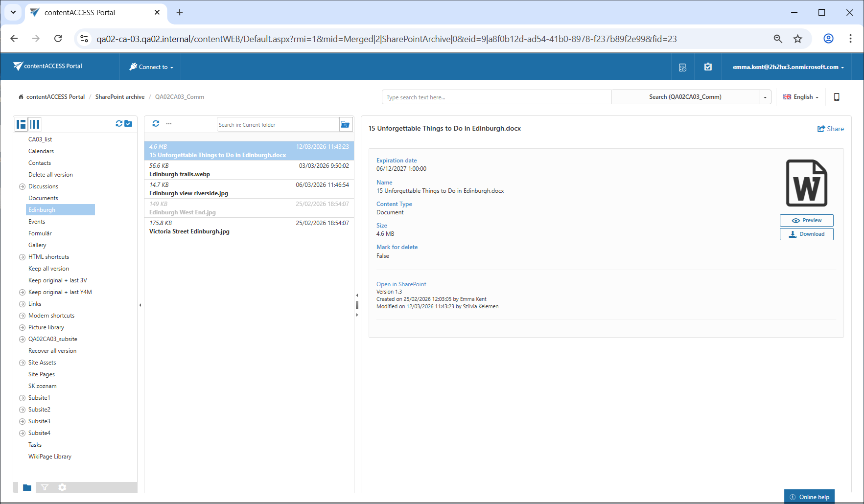Viewport: 864px width, 504px height.
Task: Click the scheduled list icon in header
Action: pyautogui.click(x=682, y=68)
